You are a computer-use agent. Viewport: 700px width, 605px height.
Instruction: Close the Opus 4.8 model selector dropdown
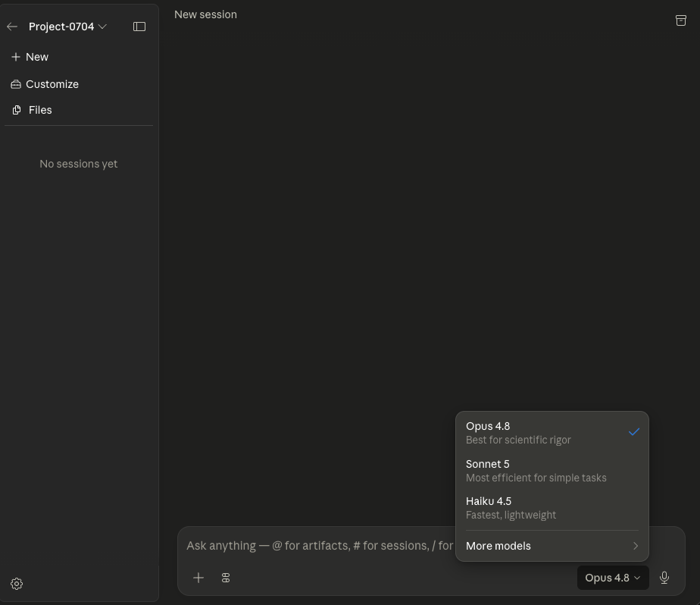[x=612, y=578]
